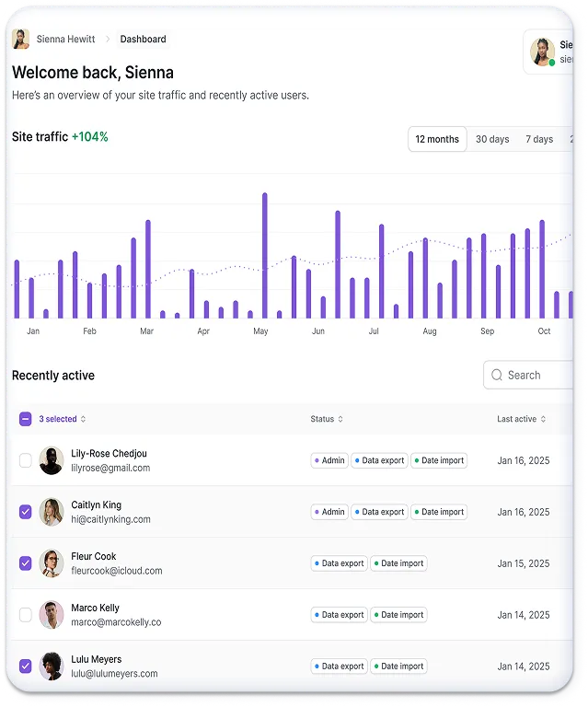Viewport: 588px width, 707px height.
Task: Sort by the 3 selected column arrows
Action: pos(83,419)
